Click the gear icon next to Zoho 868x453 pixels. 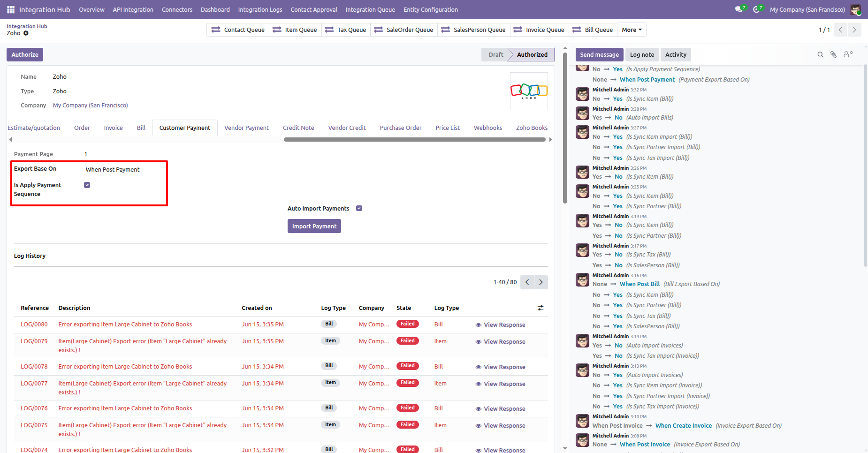coord(26,33)
